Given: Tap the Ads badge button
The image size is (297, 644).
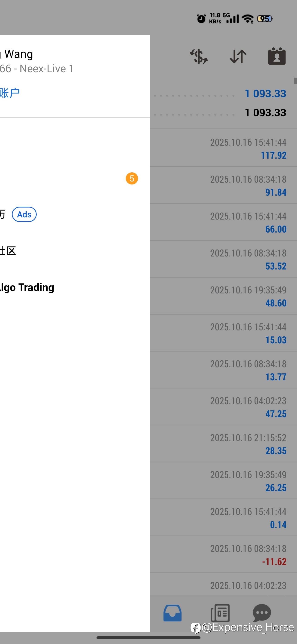Looking at the screenshot, I should (x=24, y=214).
